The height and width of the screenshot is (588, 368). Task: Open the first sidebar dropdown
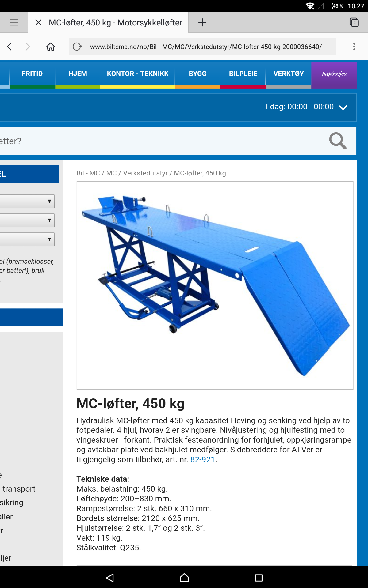28,201
